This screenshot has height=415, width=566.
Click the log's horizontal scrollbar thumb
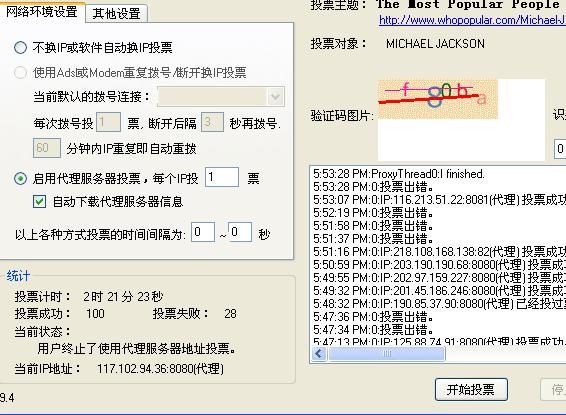click(387, 354)
